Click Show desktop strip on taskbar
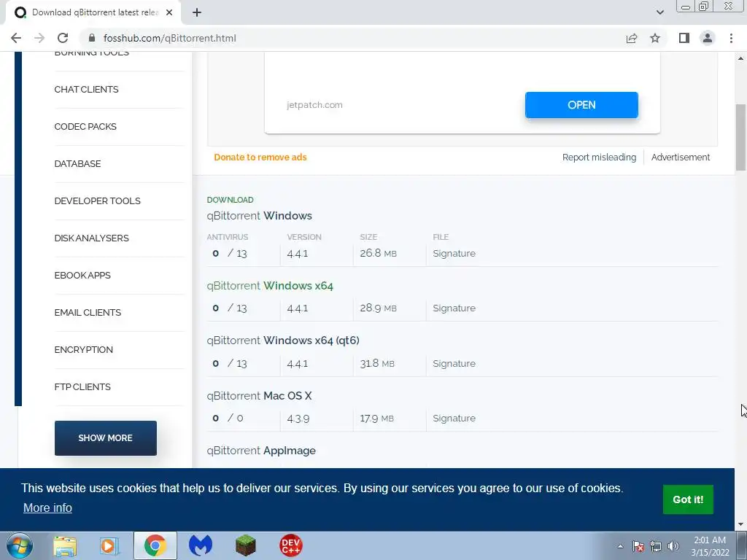747x560 pixels. pos(742,545)
